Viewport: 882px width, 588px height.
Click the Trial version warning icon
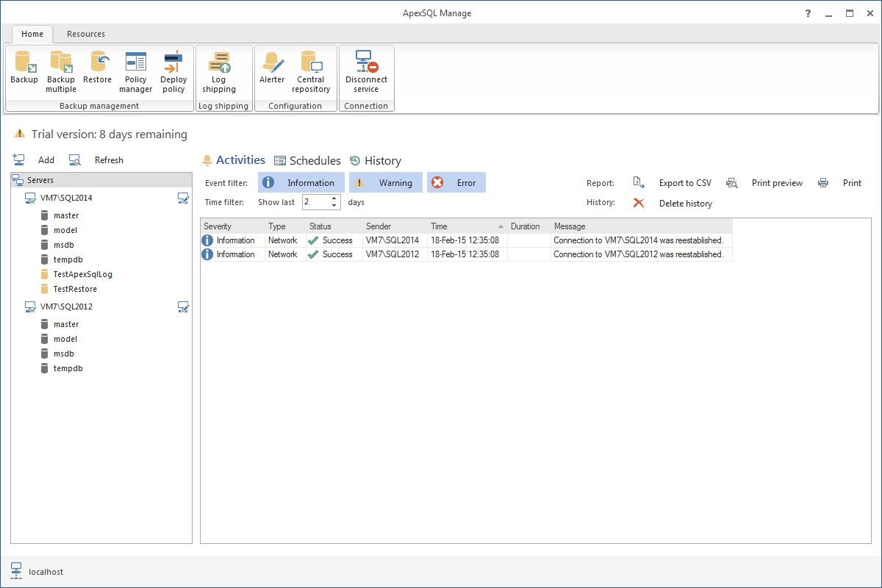(20, 135)
